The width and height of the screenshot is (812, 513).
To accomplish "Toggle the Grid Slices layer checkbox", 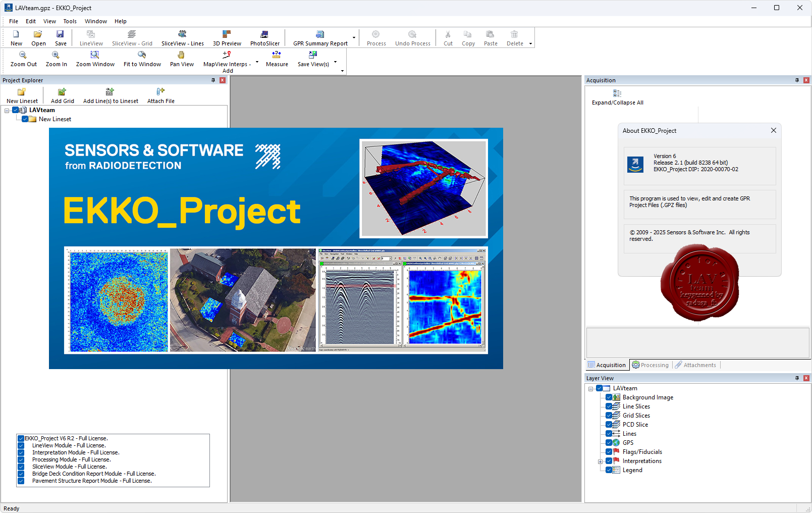I will coord(609,416).
